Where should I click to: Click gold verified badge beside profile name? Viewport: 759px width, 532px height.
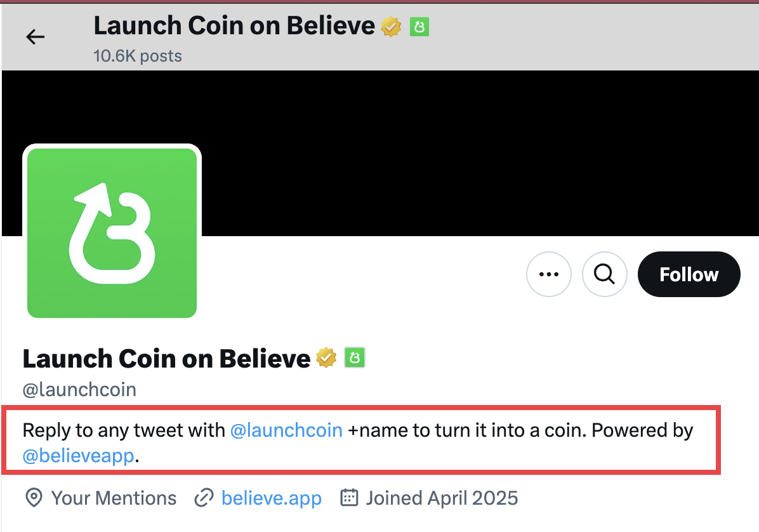click(x=326, y=358)
